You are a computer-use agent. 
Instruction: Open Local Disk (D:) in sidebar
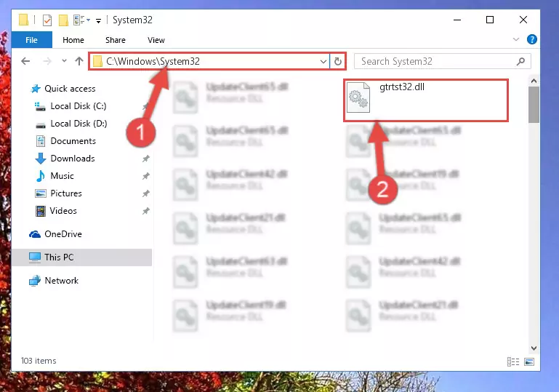coord(71,124)
